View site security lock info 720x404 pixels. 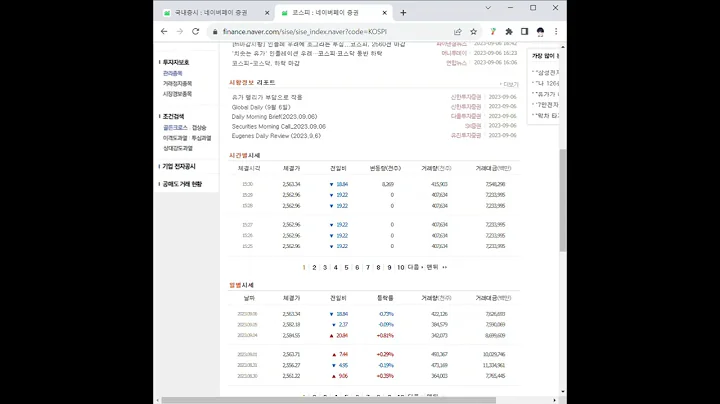pos(215,32)
